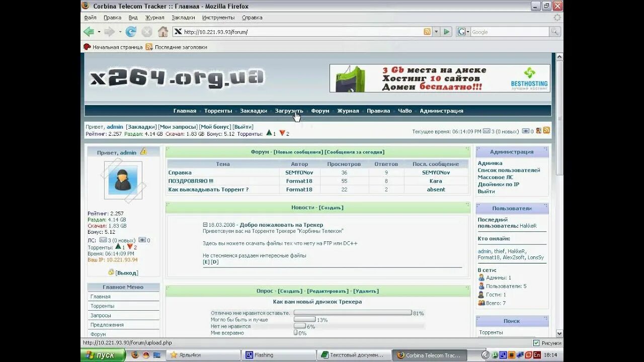Open the Файл menu

tap(90, 18)
